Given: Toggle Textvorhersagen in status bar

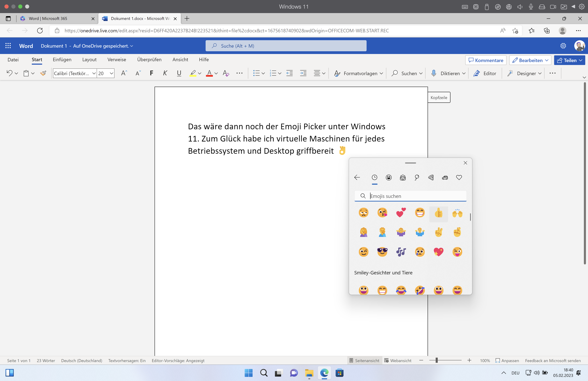Looking at the screenshot, I should (x=127, y=361).
